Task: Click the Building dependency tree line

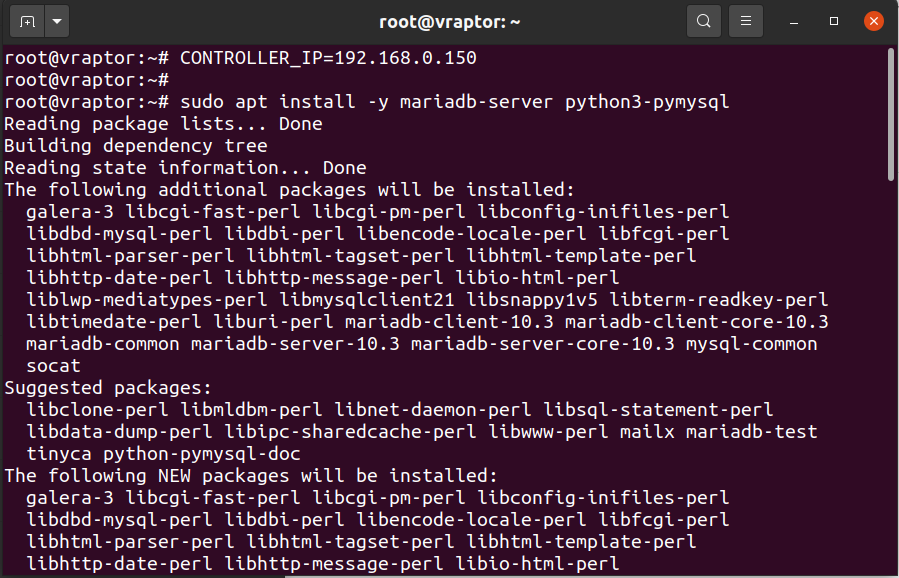Action: pyautogui.click(x=136, y=146)
